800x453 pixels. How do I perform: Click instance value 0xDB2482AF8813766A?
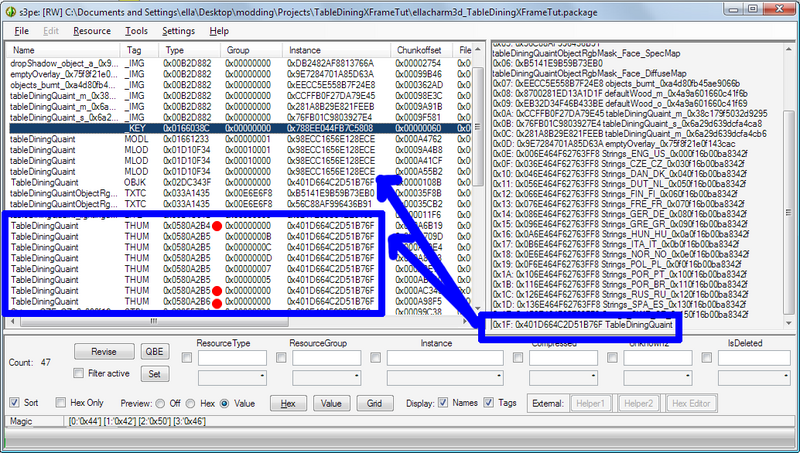point(330,63)
